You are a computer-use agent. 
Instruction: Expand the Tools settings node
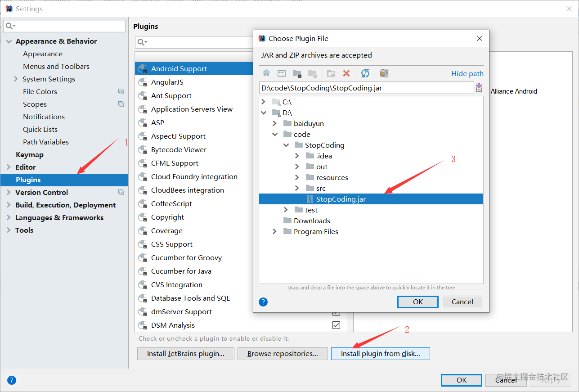tap(9, 230)
